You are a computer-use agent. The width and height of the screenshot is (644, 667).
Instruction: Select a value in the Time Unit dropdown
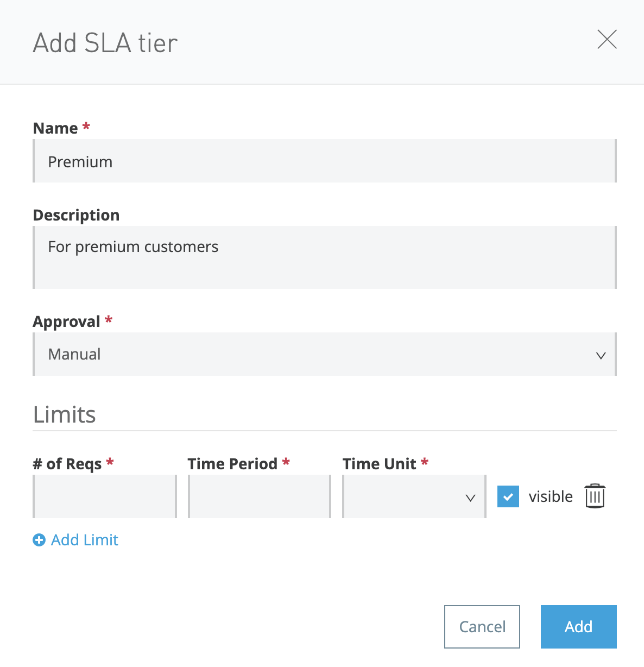pyautogui.click(x=414, y=496)
